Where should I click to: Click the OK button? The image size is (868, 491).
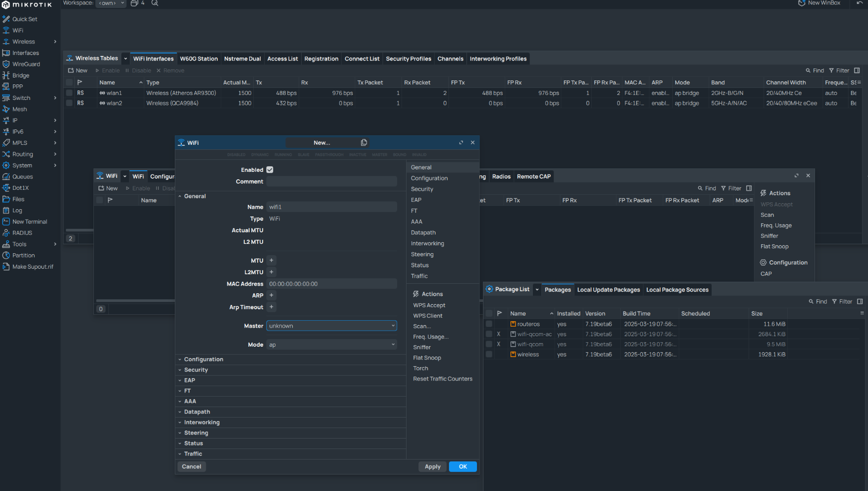(463, 467)
